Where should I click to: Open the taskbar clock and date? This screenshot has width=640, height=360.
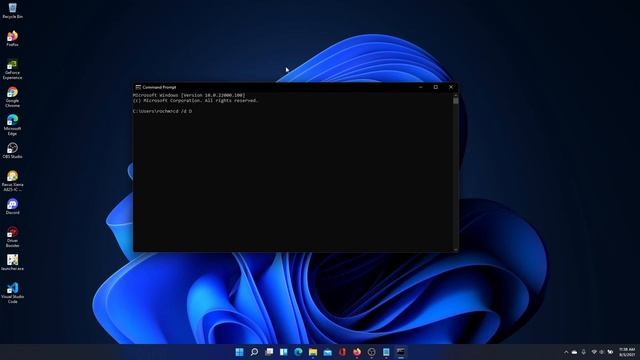click(627, 352)
